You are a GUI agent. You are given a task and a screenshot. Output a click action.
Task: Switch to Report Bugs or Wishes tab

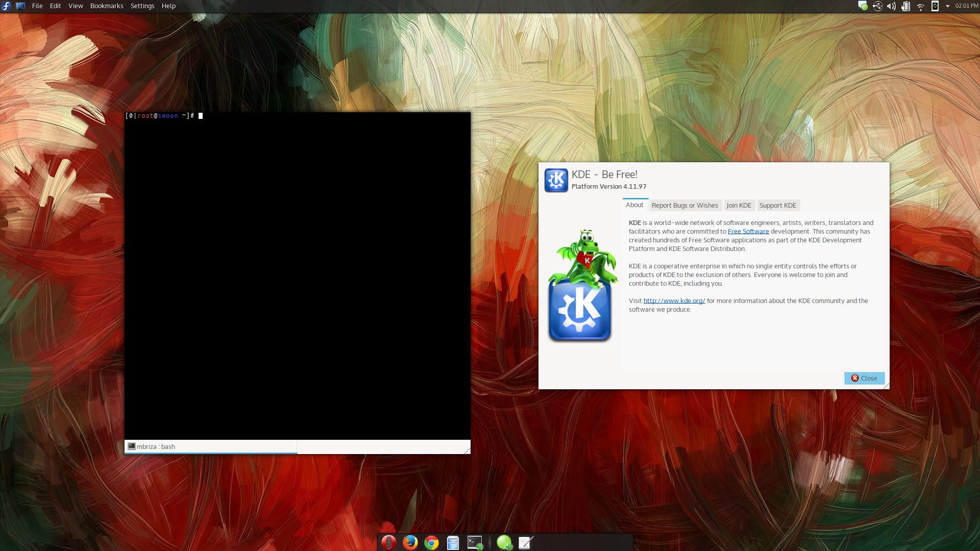(684, 206)
